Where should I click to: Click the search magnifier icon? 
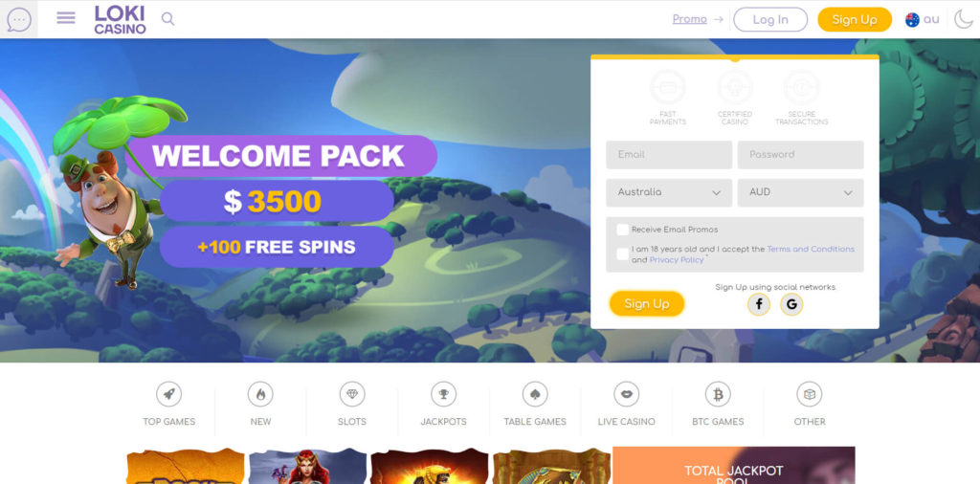point(167,19)
